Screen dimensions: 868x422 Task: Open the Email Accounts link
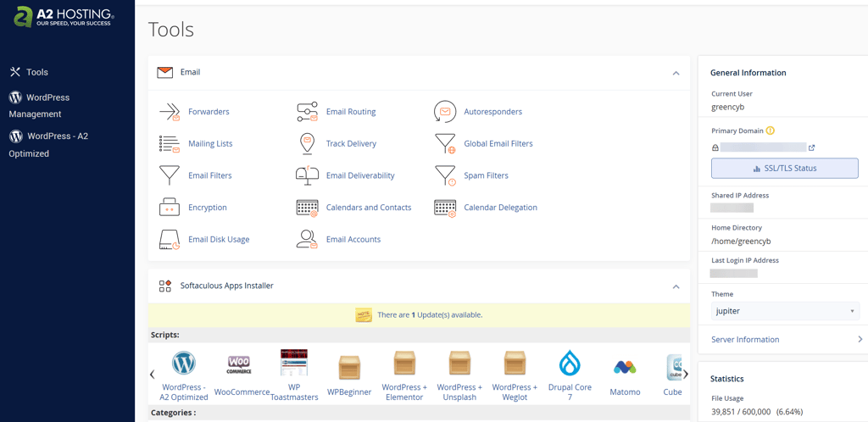tap(353, 240)
